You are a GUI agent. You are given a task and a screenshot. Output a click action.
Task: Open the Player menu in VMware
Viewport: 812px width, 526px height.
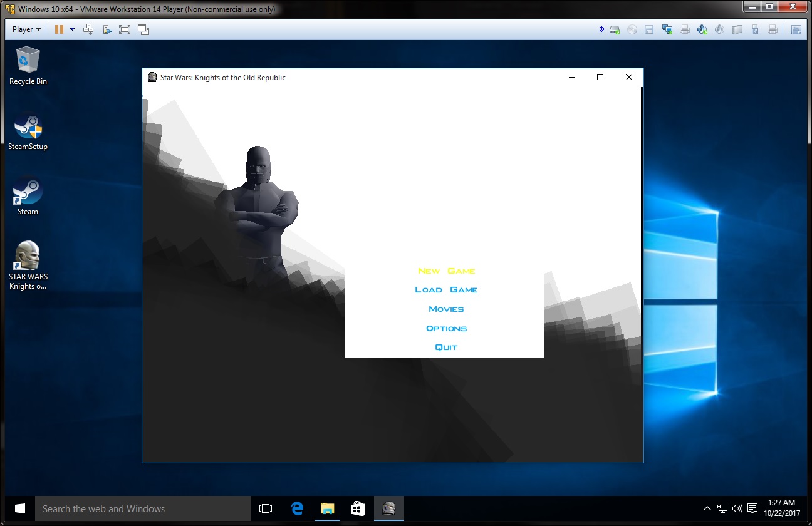[26, 29]
